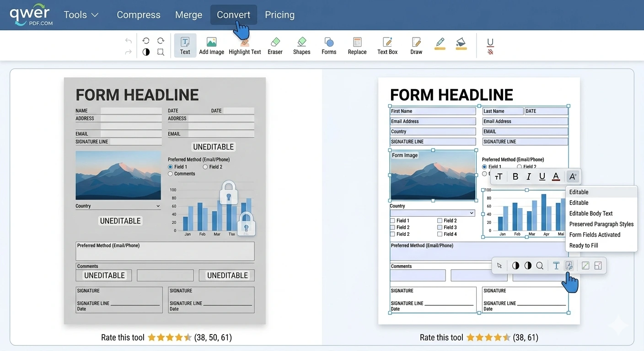Choose the Text Box tool
Image resolution: width=644 pixels, height=351 pixels.
coord(387,46)
